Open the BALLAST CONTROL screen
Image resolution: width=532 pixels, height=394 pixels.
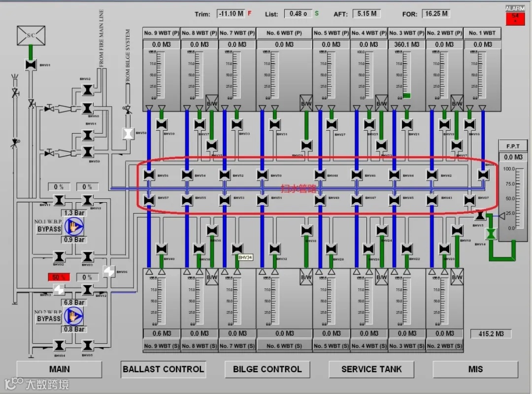164,369
